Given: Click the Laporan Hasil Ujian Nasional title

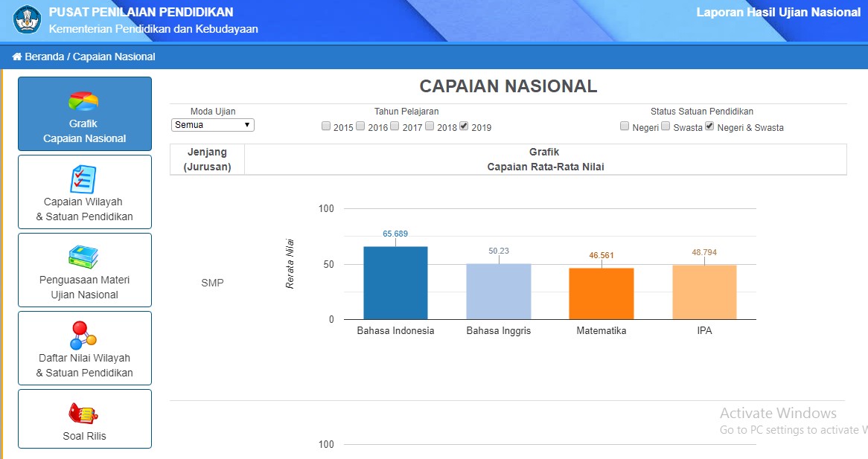Looking at the screenshot, I should (x=779, y=12).
